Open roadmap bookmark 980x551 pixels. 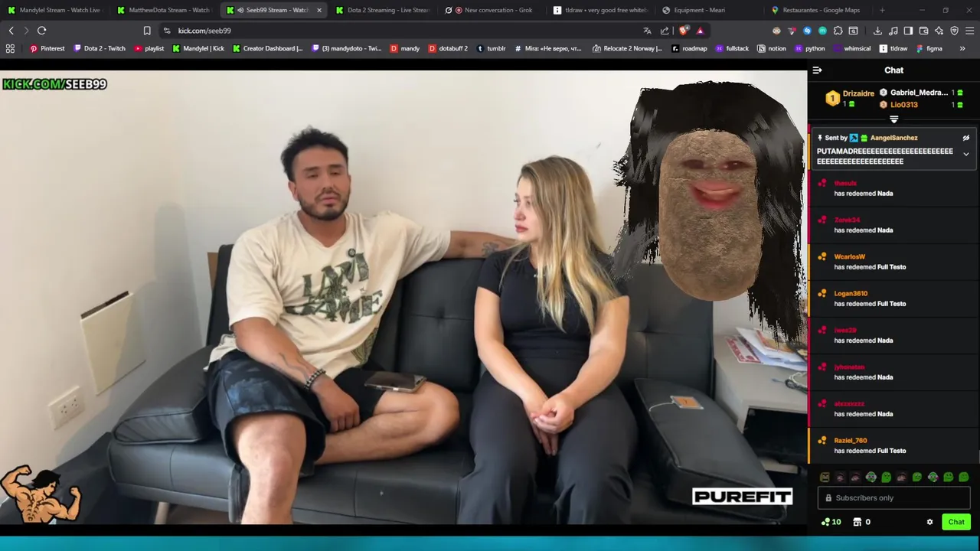click(x=689, y=48)
